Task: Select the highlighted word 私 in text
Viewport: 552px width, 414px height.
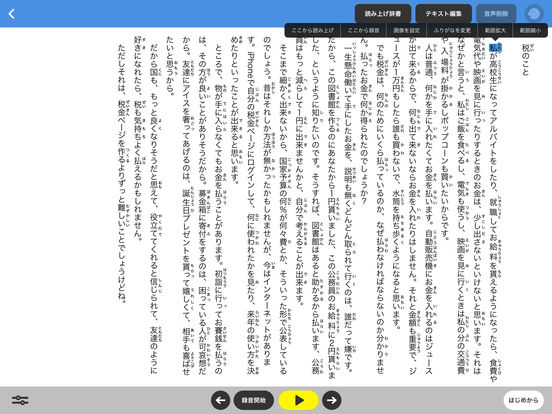Action: click(495, 48)
